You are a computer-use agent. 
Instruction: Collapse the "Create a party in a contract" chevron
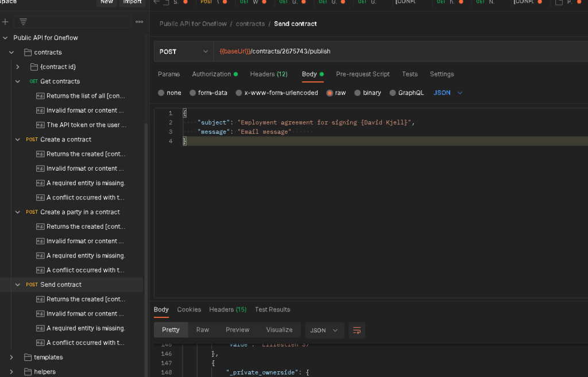tap(18, 212)
